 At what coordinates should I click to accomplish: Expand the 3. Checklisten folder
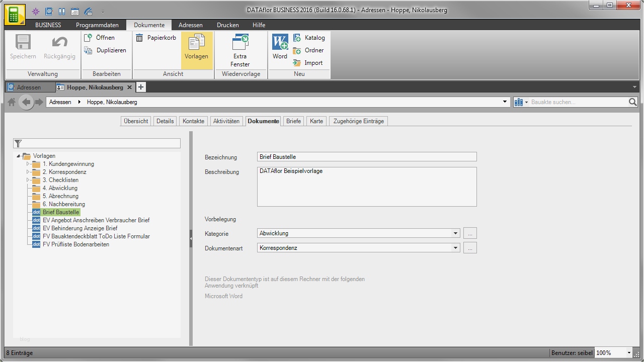[28, 180]
